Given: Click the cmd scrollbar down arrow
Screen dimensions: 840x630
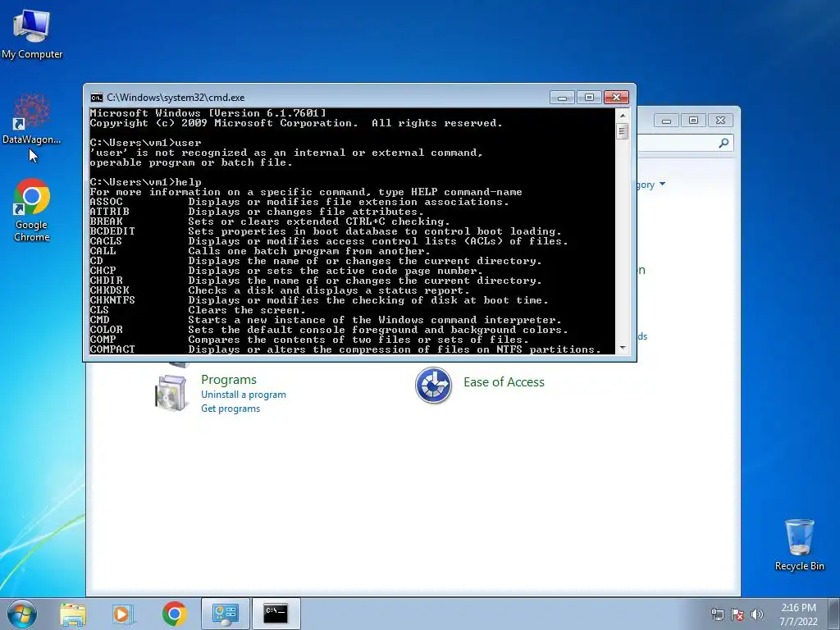Looking at the screenshot, I should click(623, 348).
